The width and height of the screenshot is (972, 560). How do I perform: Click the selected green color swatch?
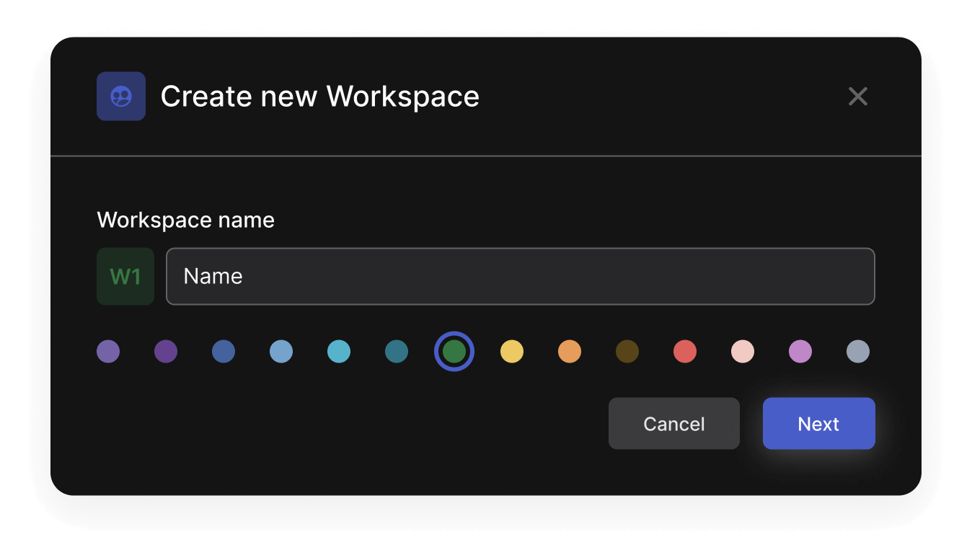(x=454, y=352)
